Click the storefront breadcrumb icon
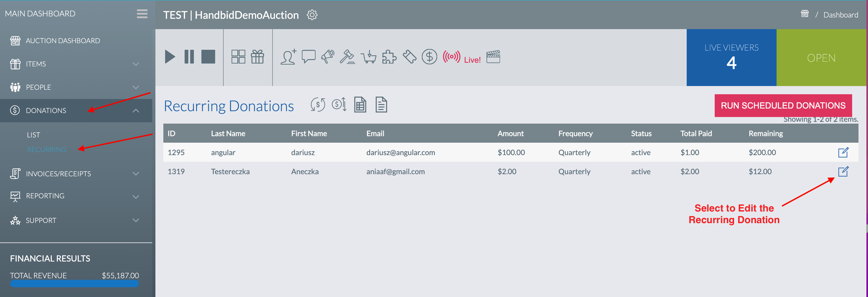The width and height of the screenshot is (868, 297). 804,14
